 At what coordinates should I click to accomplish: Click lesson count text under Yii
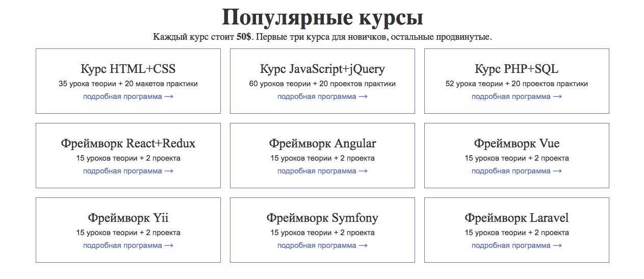(128, 233)
